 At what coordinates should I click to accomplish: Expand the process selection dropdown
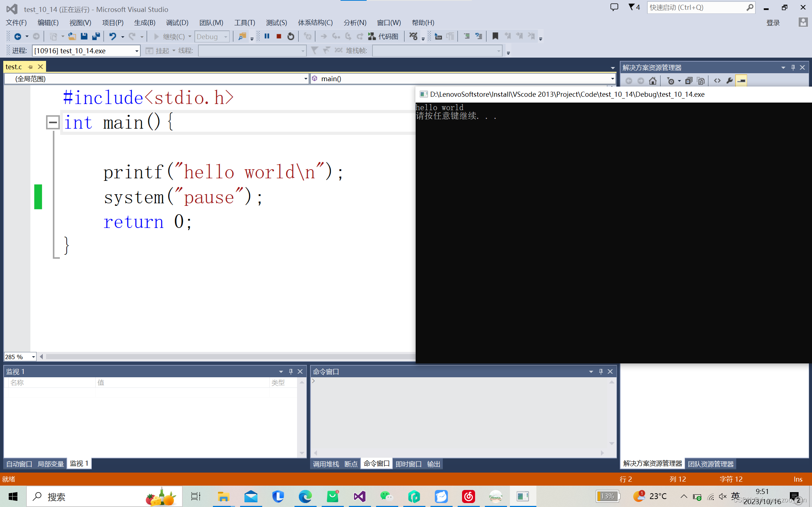(137, 51)
